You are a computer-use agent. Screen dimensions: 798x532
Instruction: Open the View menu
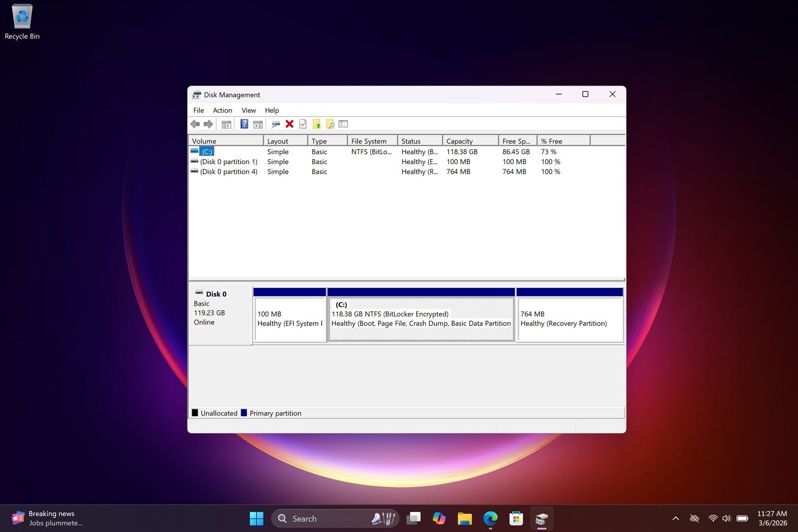click(x=249, y=110)
